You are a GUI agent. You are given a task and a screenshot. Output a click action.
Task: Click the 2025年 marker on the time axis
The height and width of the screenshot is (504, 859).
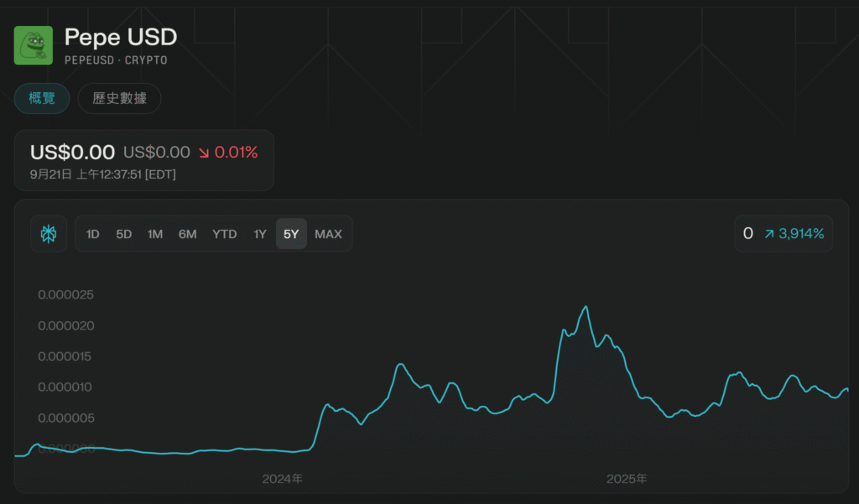coord(627,480)
